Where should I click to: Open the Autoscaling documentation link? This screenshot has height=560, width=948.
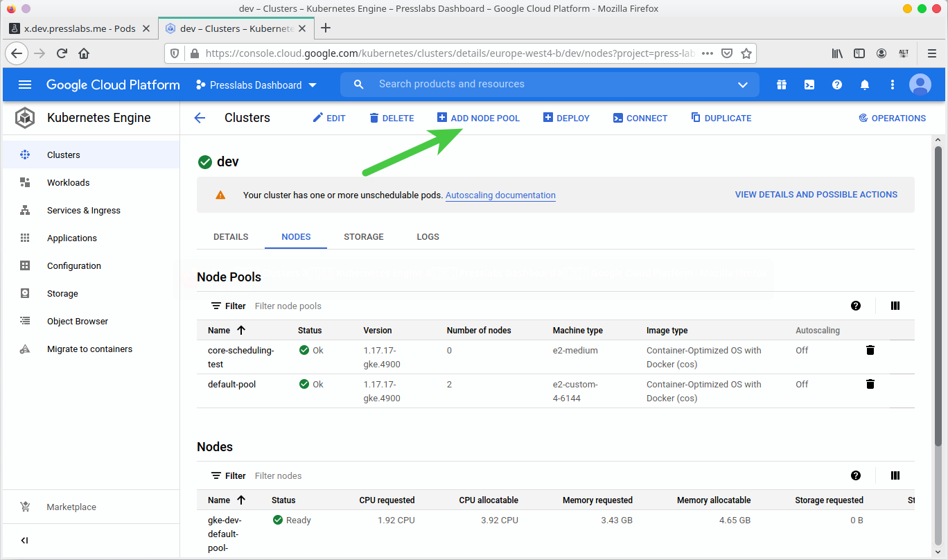tap(500, 195)
